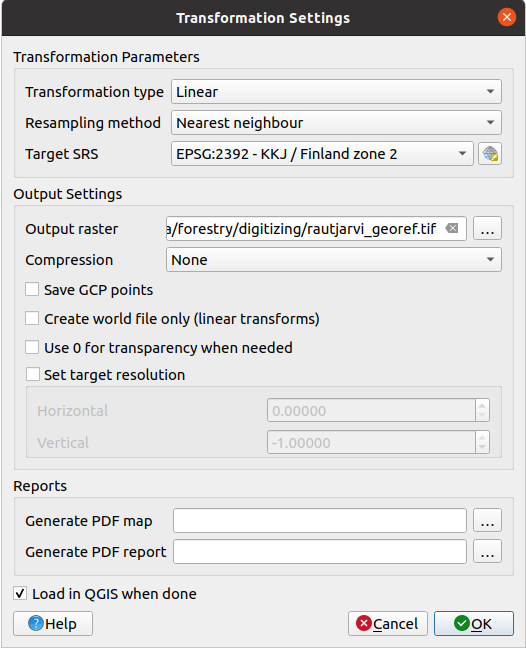The height and width of the screenshot is (649, 526).
Task: Browse for the PDF report file location
Action: click(x=487, y=551)
